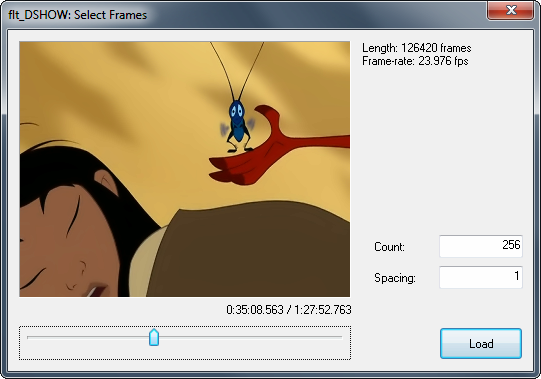Jump to the far right end of seek track
This screenshot has width=541, height=379.
tap(341, 337)
